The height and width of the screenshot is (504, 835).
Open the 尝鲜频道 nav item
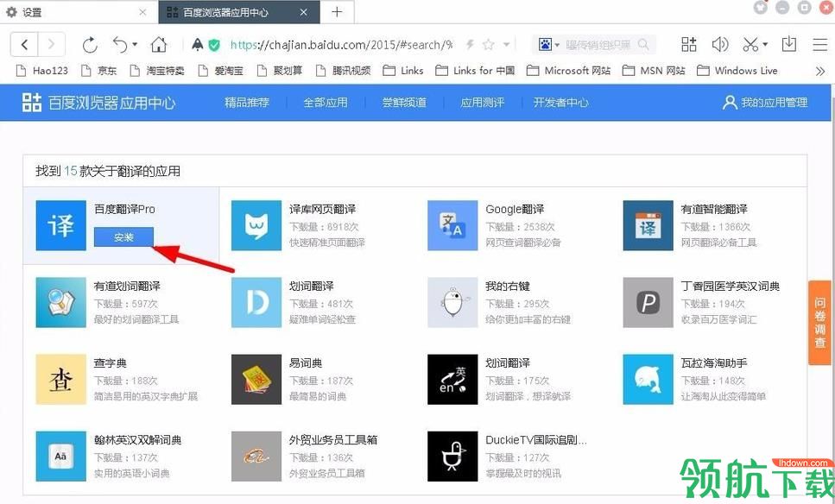click(x=404, y=103)
